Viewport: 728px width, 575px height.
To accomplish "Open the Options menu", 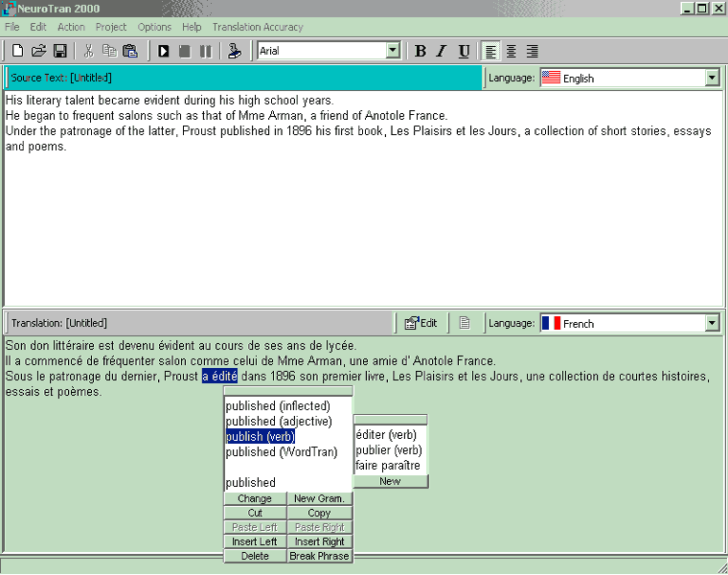I will 154,27.
